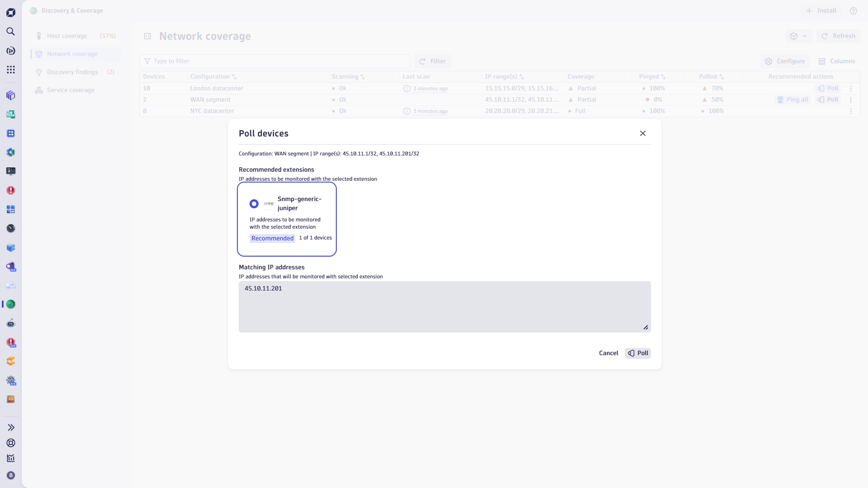This screenshot has height=488, width=868.
Task: Cancel the Poll devices dialog
Action: (x=609, y=353)
